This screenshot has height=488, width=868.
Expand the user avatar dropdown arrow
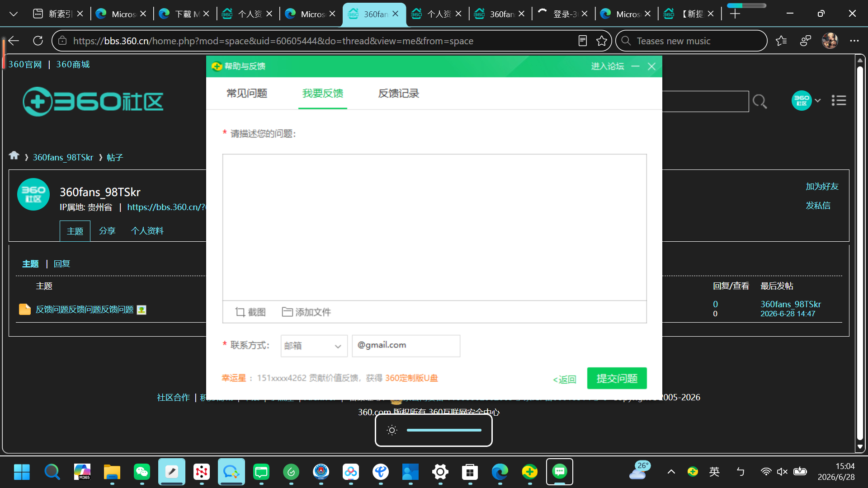(818, 101)
